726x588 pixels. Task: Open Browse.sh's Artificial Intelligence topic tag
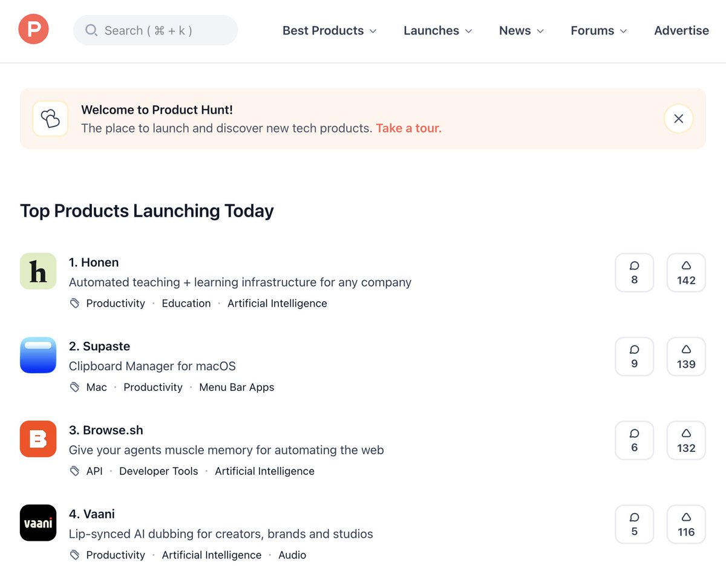click(x=264, y=471)
